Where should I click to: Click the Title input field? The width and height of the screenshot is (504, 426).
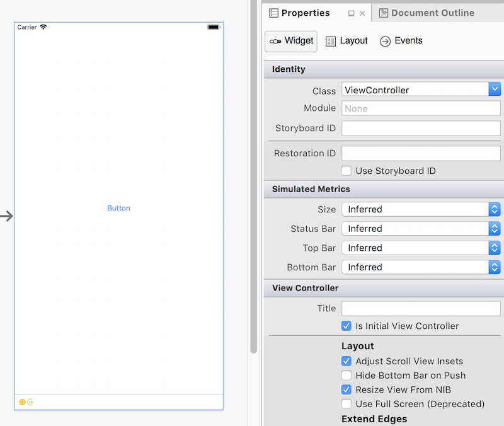click(x=420, y=308)
